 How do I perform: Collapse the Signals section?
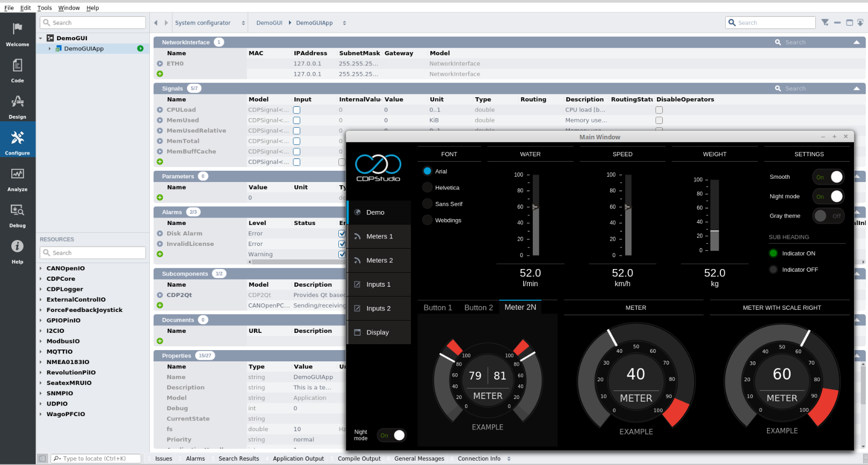point(856,89)
